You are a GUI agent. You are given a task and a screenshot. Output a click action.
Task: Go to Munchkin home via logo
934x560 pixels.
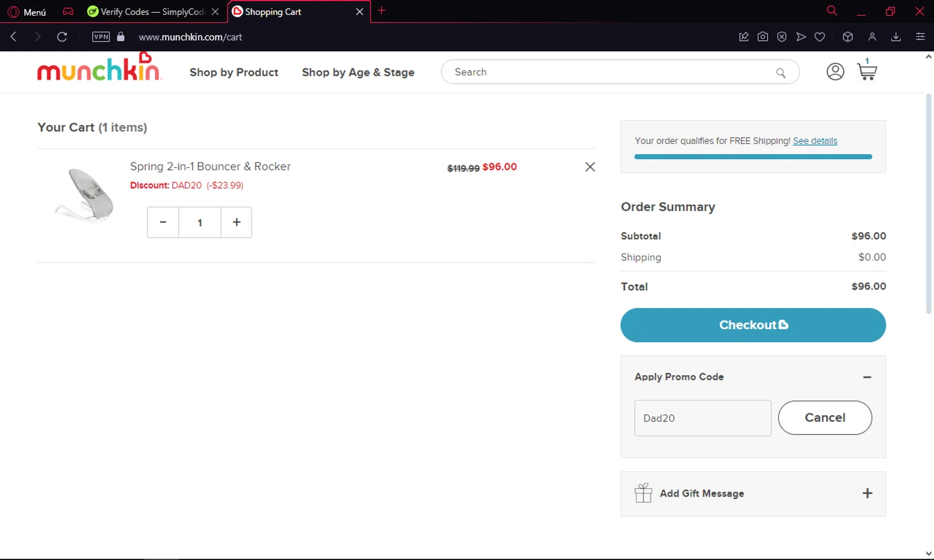[100, 67]
